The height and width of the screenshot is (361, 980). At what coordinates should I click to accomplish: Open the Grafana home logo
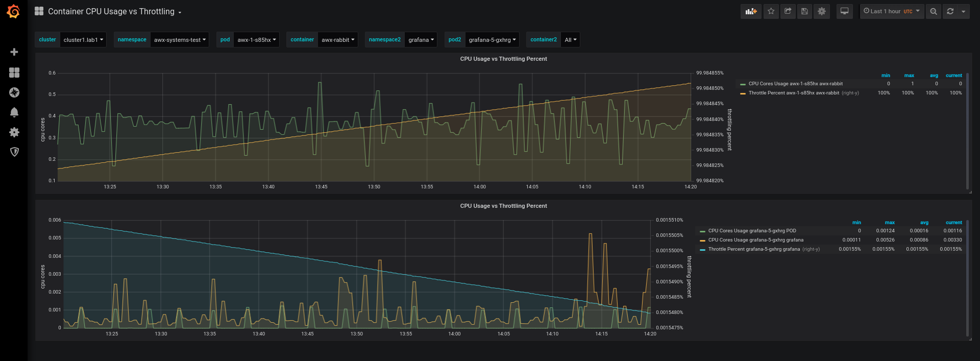tap(14, 11)
